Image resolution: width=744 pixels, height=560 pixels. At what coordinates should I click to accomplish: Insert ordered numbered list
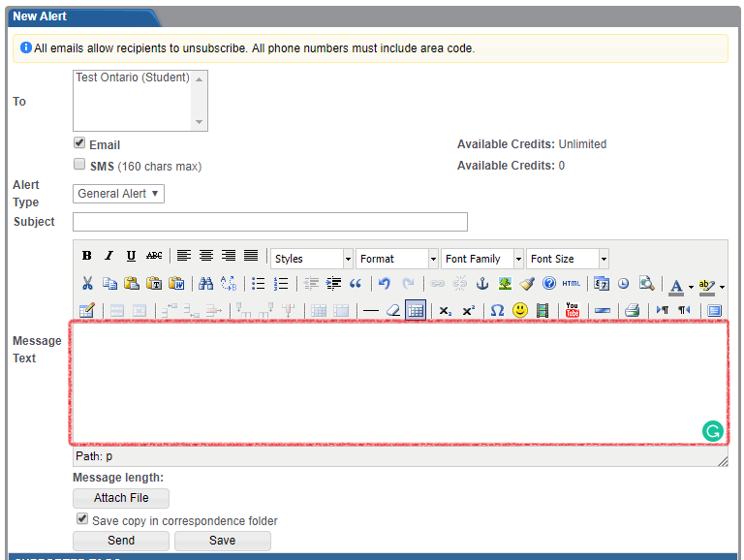pos(281,283)
